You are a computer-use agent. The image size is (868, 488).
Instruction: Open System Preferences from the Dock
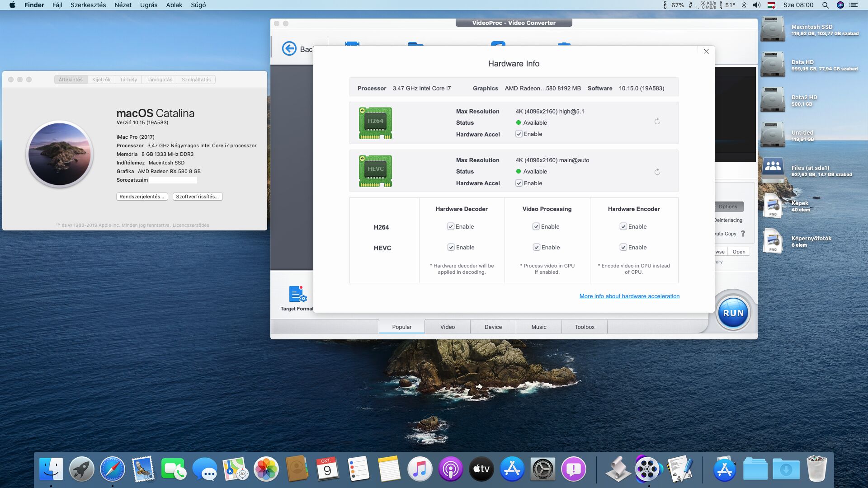542,469
